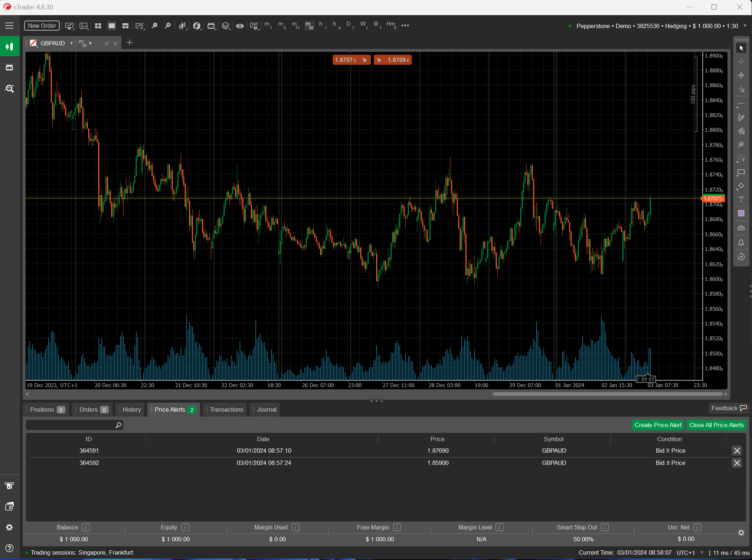This screenshot has width=752, height=560.
Task: Remove price alert 364592
Action: 737,463
